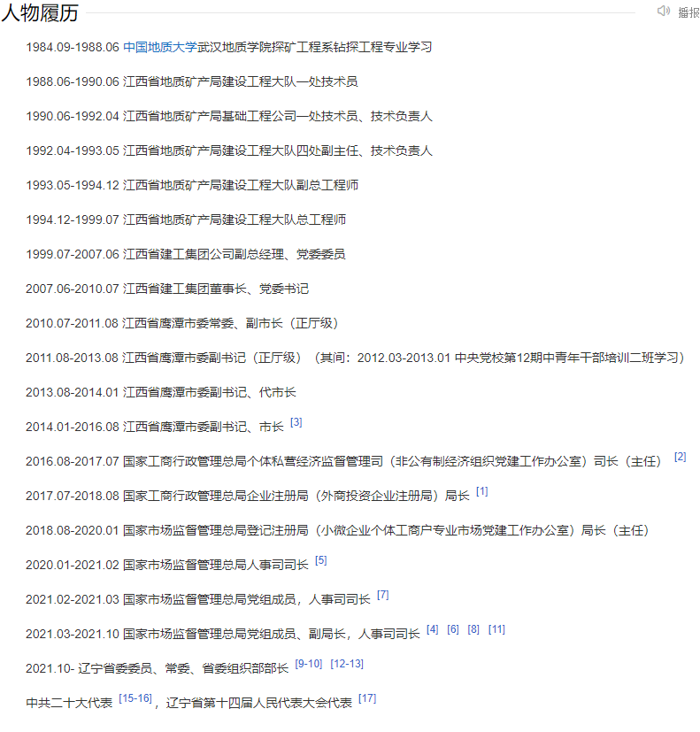Viewport: 700px width, 732px height.
Task: Click the 1988.06-1990.06 一处技术员 entry
Action: click(192, 81)
